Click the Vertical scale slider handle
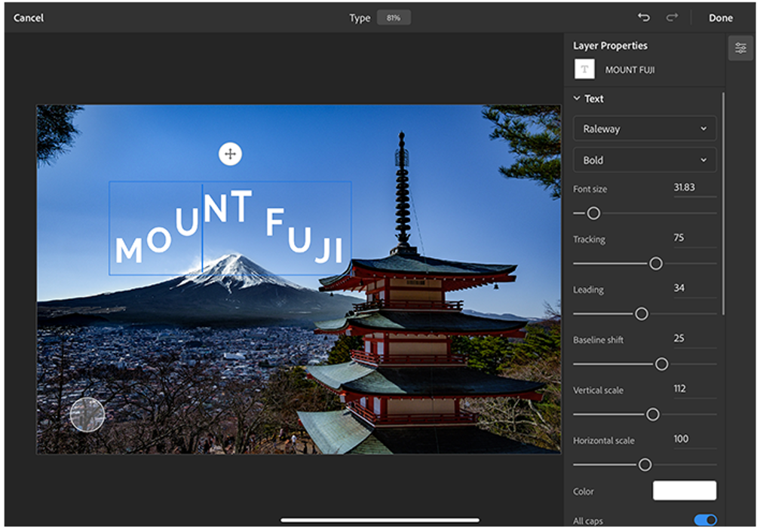 click(x=653, y=414)
